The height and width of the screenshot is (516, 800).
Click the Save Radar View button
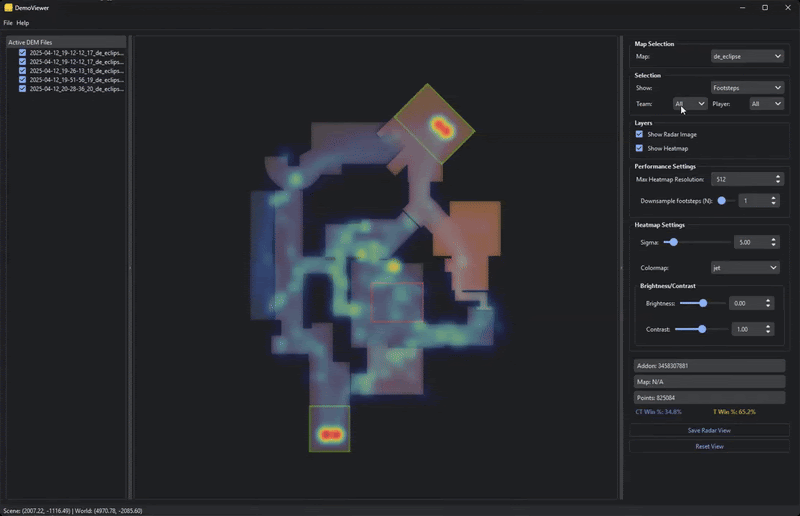tap(709, 430)
